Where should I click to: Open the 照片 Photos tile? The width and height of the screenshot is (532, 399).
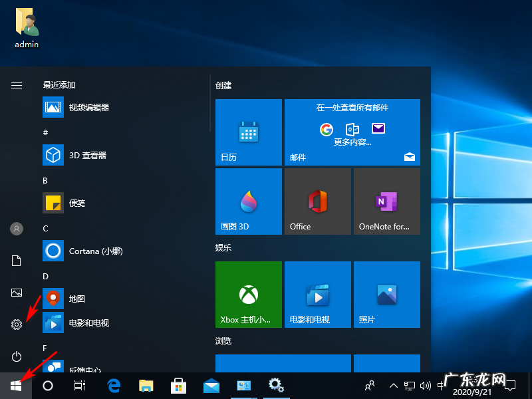click(386, 295)
